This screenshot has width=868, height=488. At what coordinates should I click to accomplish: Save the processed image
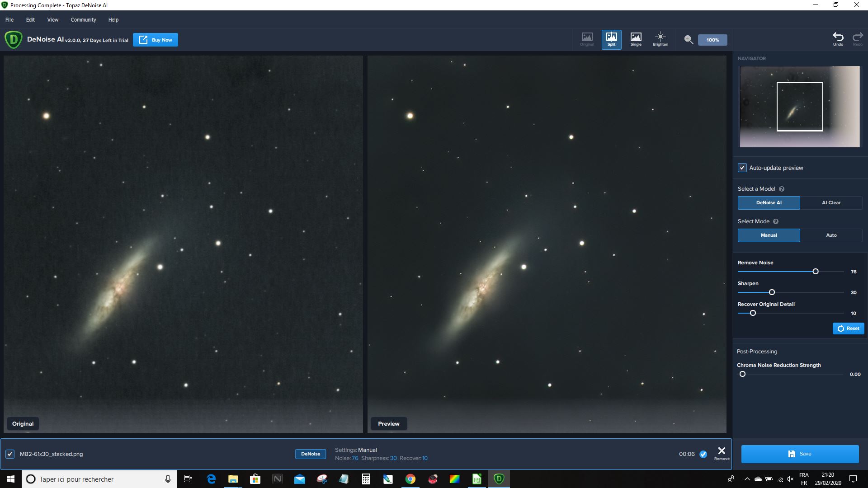800,454
